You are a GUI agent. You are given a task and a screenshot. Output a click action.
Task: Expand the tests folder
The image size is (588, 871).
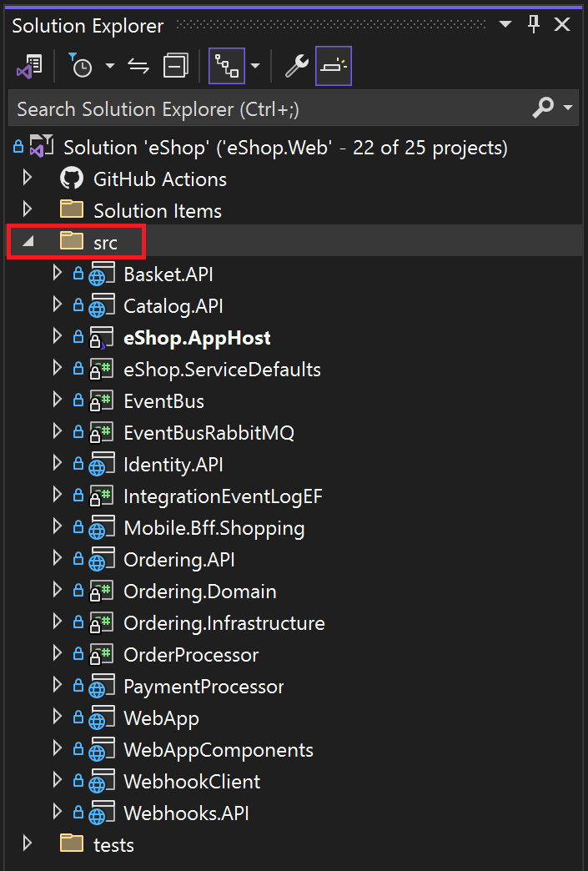(x=28, y=844)
